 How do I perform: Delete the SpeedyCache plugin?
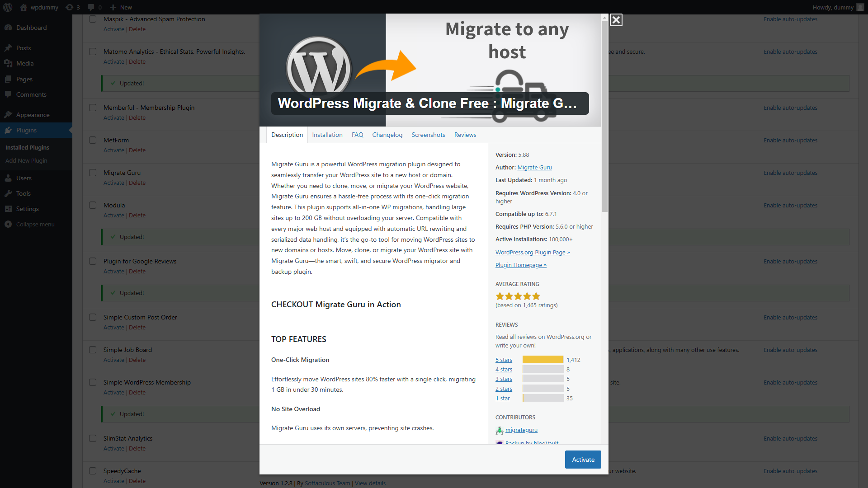[x=137, y=481]
